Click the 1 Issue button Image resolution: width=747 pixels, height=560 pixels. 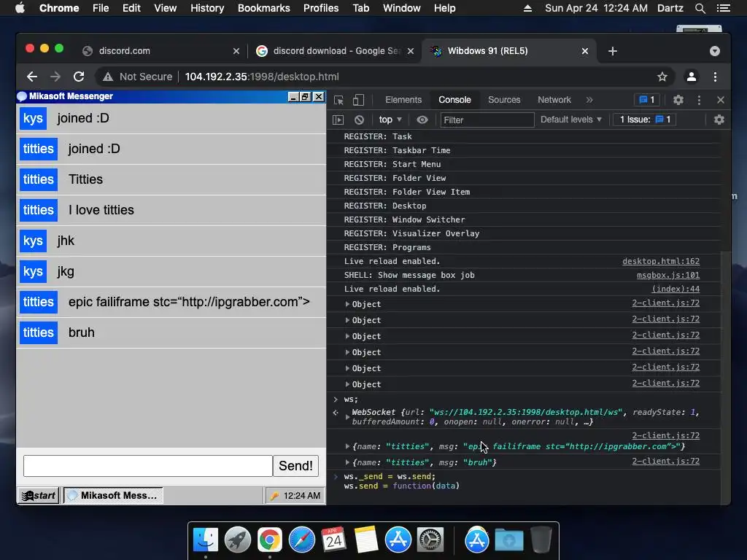pos(645,120)
